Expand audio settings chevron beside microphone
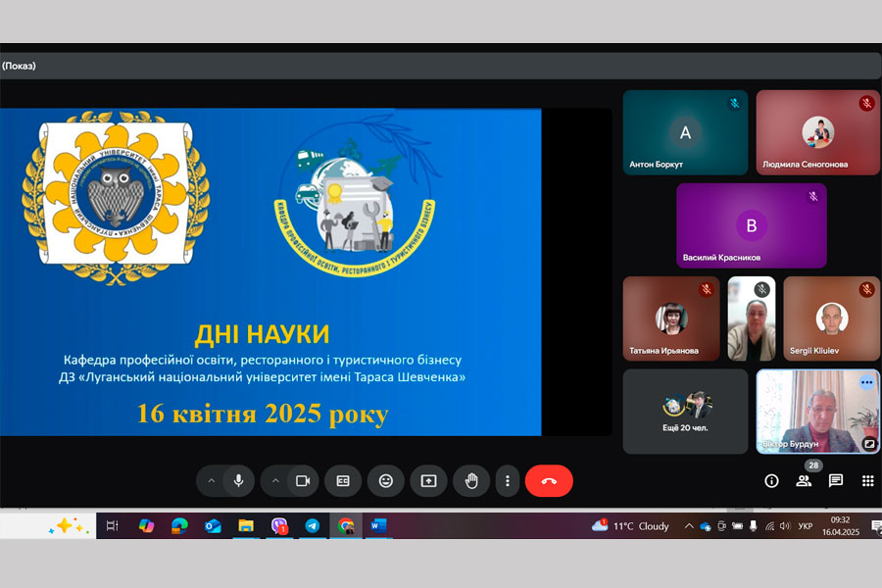 [x=212, y=481]
